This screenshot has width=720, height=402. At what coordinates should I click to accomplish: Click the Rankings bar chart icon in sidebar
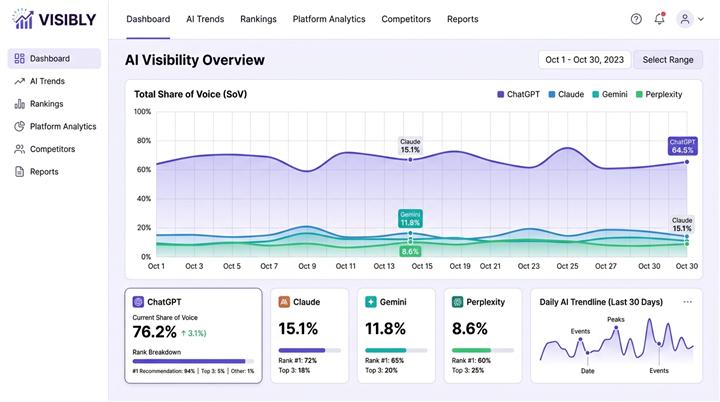click(x=19, y=104)
